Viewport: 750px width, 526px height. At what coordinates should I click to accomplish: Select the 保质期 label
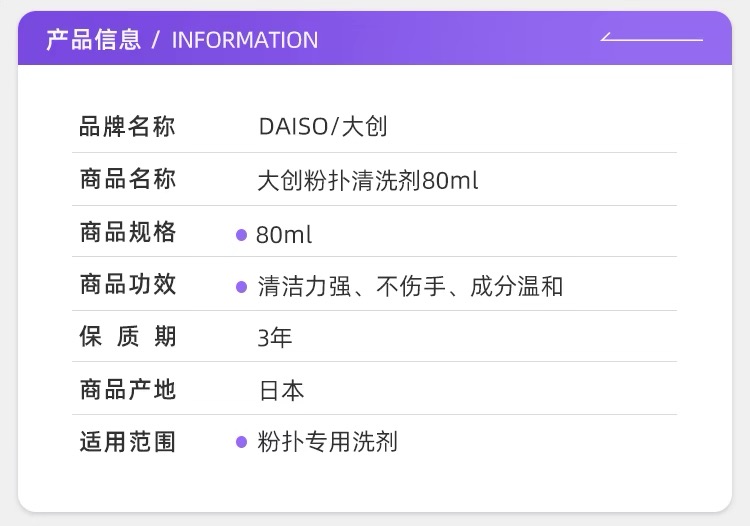click(x=127, y=337)
